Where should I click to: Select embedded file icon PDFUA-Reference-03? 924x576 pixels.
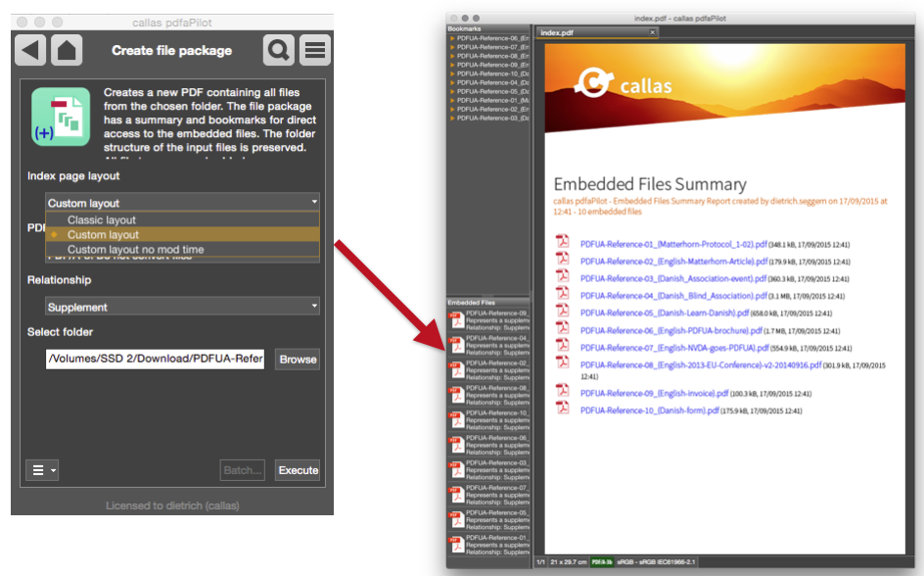[x=457, y=470]
